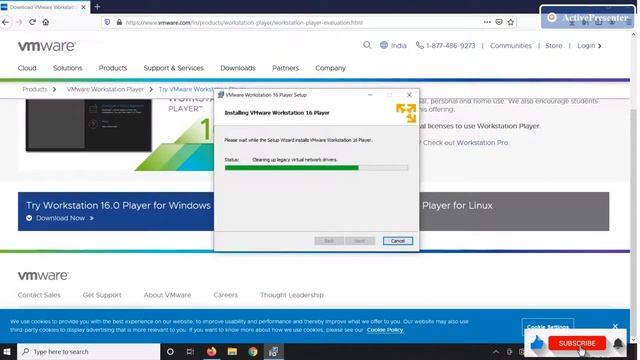640x360 pixels.
Task: Open the Communities link
Action: 511,46
